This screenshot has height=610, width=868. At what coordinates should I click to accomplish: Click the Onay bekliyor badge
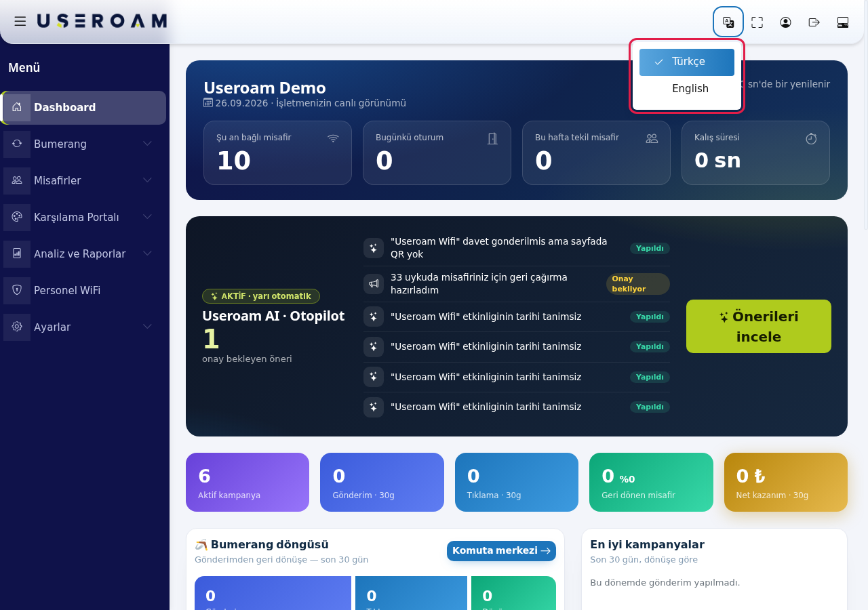click(x=638, y=284)
